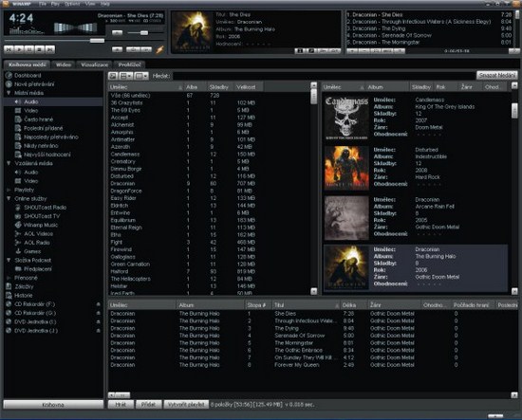Collapse the Místní média tree node
522x420 pixels.
click(x=9, y=93)
